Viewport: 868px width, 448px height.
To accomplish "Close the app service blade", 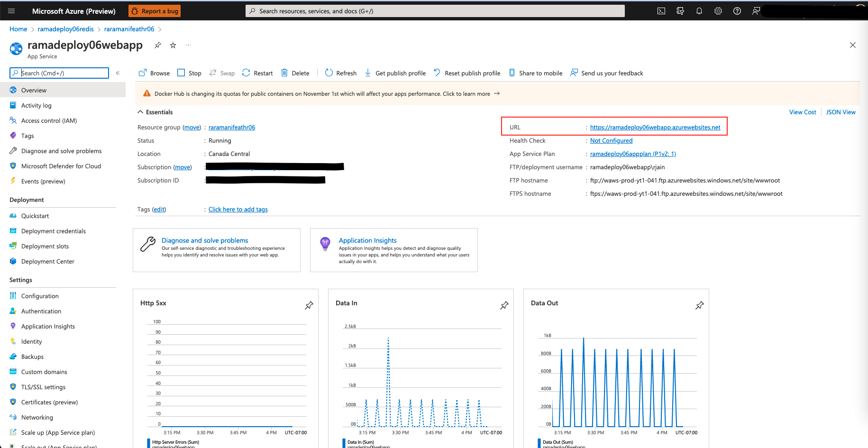I will coord(853,45).
